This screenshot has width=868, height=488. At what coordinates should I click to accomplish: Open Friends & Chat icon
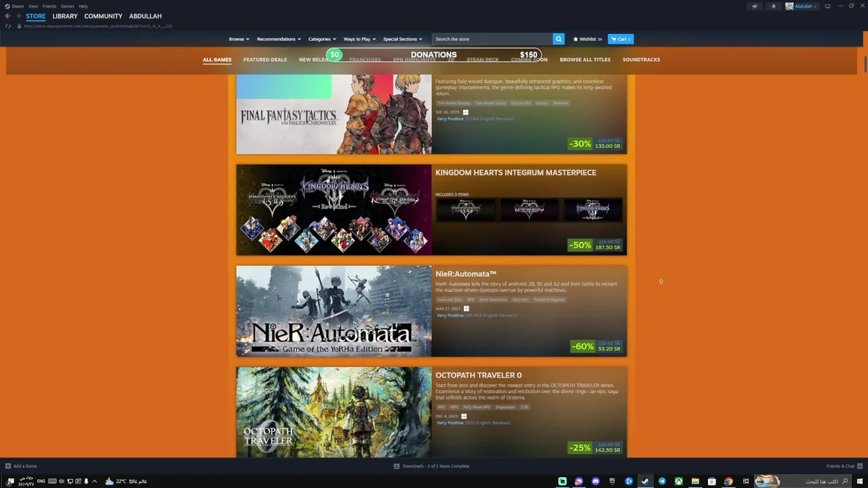tap(860, 466)
